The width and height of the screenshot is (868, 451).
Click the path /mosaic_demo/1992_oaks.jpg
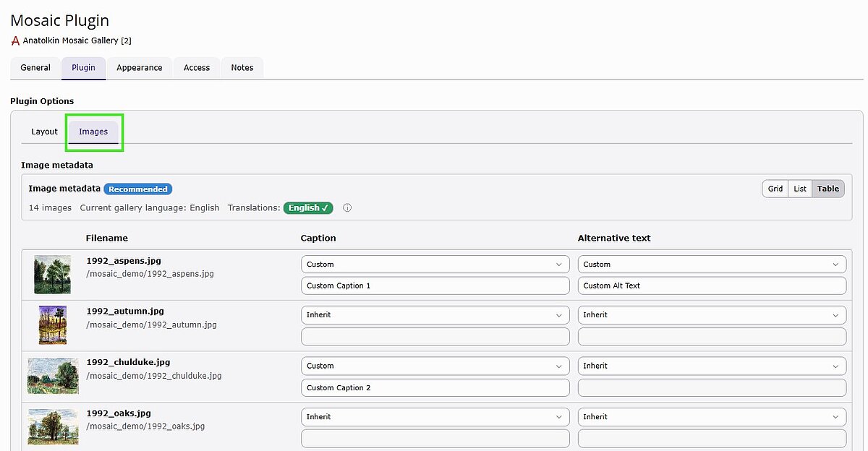coord(145,426)
